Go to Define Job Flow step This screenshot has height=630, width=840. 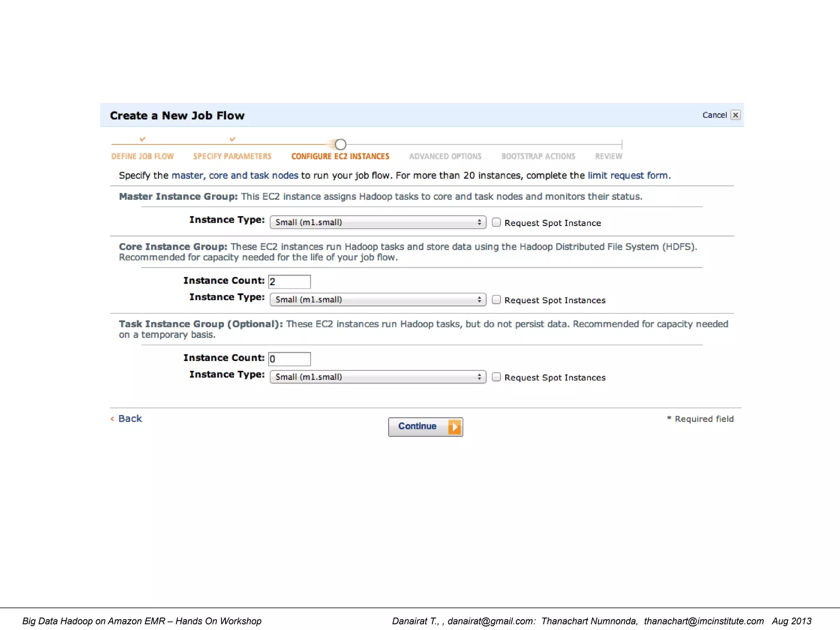click(142, 156)
